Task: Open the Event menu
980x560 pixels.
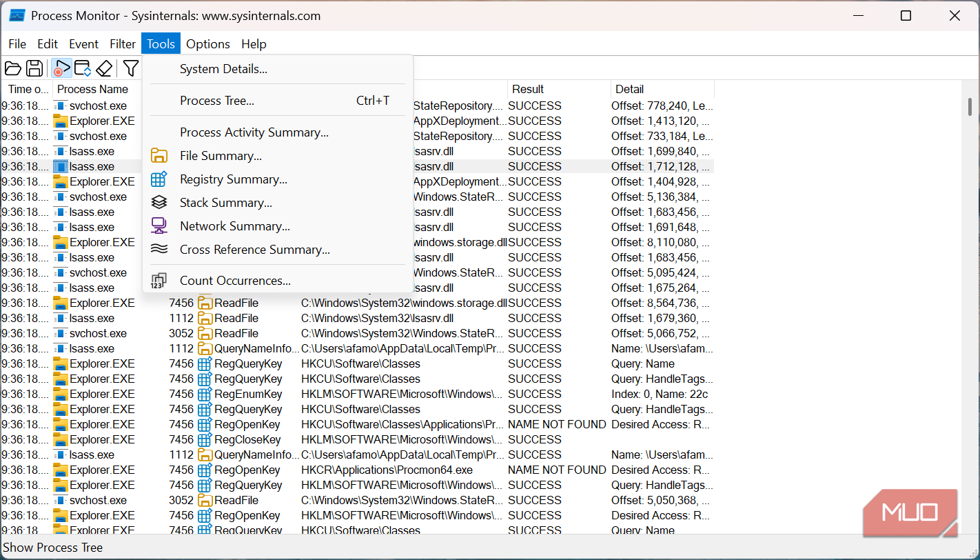Action: click(x=84, y=44)
